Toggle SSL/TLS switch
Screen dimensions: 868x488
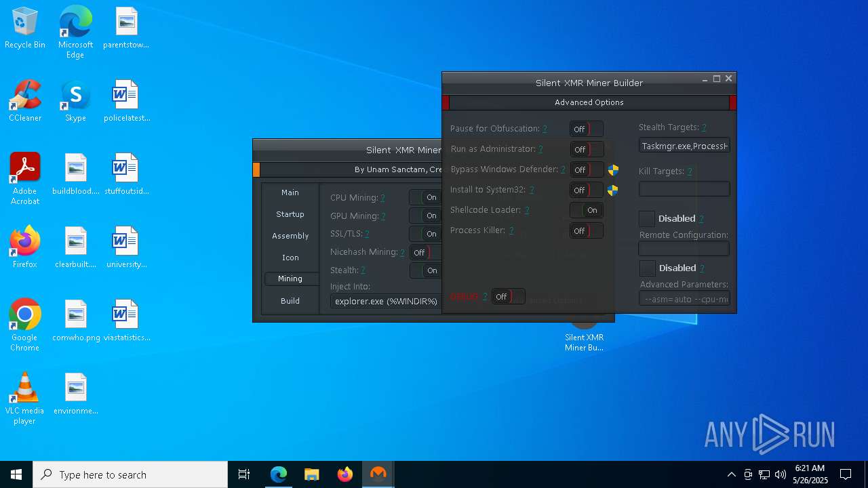pos(425,233)
